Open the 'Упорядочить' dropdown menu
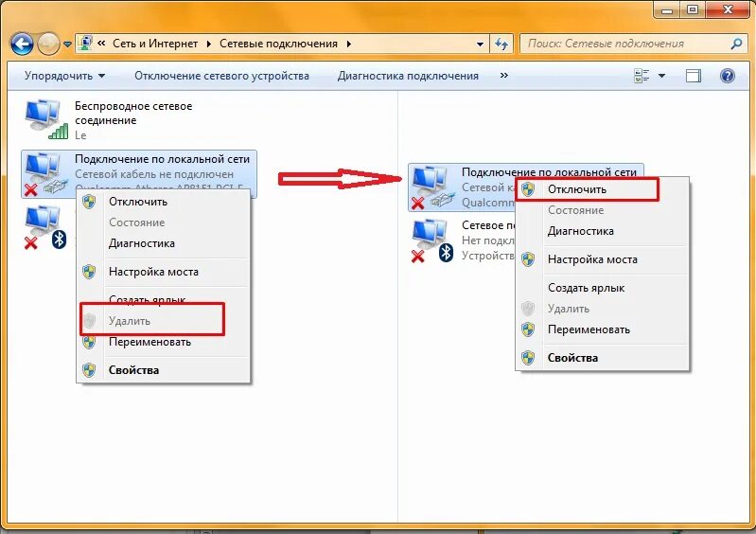Image resolution: width=756 pixels, height=534 pixels. 64,76
